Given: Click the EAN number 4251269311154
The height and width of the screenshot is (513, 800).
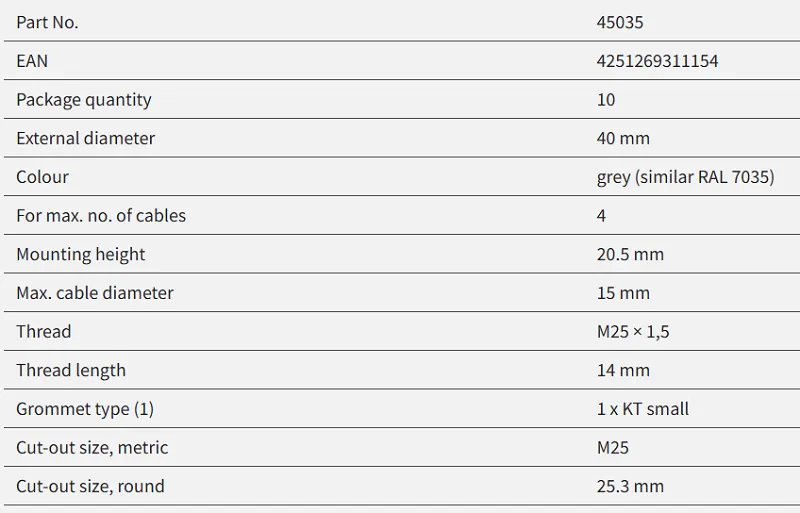Looking at the screenshot, I should coord(657,61).
